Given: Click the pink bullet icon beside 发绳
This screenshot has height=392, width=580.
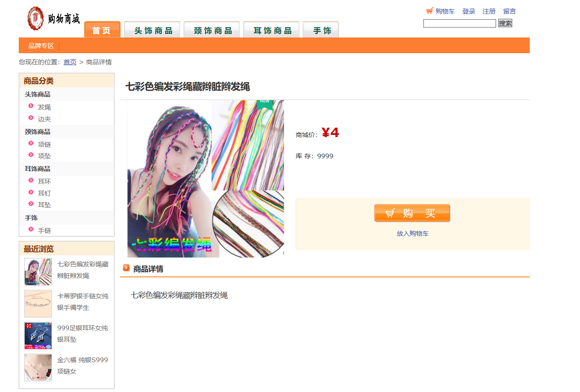Looking at the screenshot, I should tap(31, 106).
